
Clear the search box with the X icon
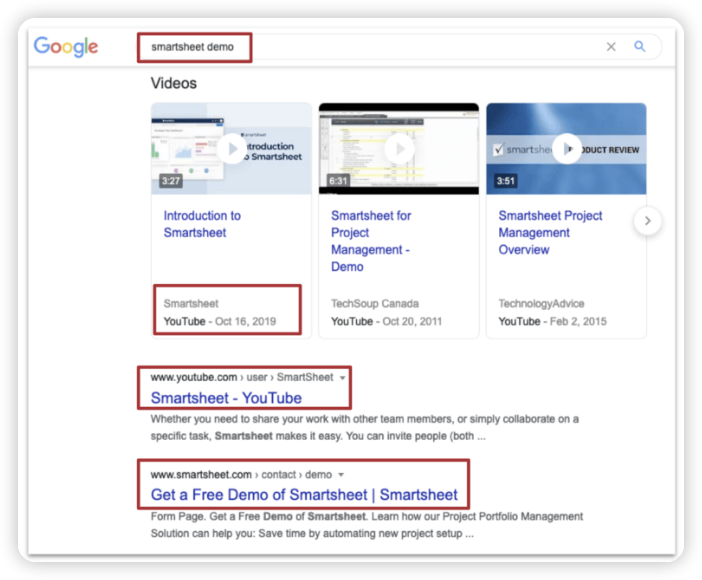pos(611,47)
